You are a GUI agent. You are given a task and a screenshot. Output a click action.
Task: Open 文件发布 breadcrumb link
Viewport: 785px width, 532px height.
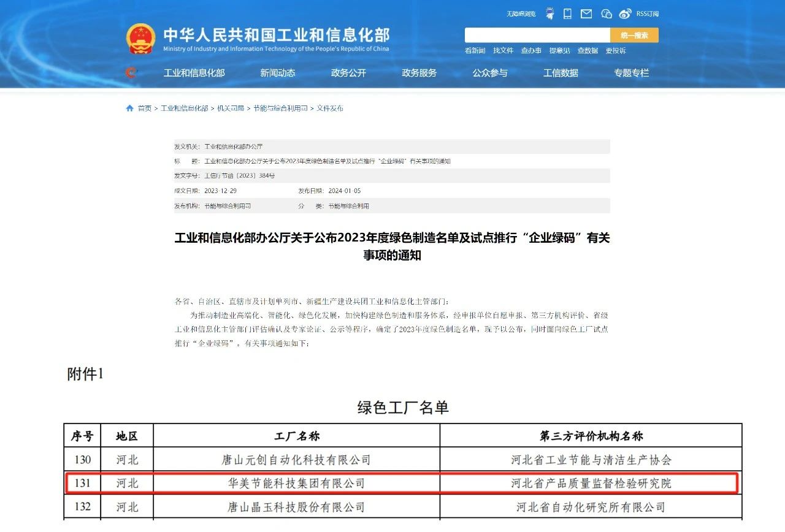330,108
